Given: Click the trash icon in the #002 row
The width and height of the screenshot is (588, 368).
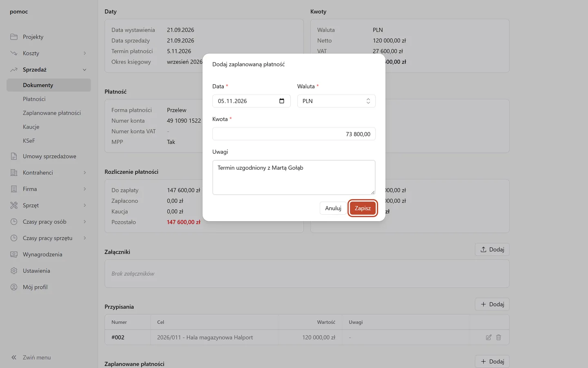Looking at the screenshot, I should point(499,337).
